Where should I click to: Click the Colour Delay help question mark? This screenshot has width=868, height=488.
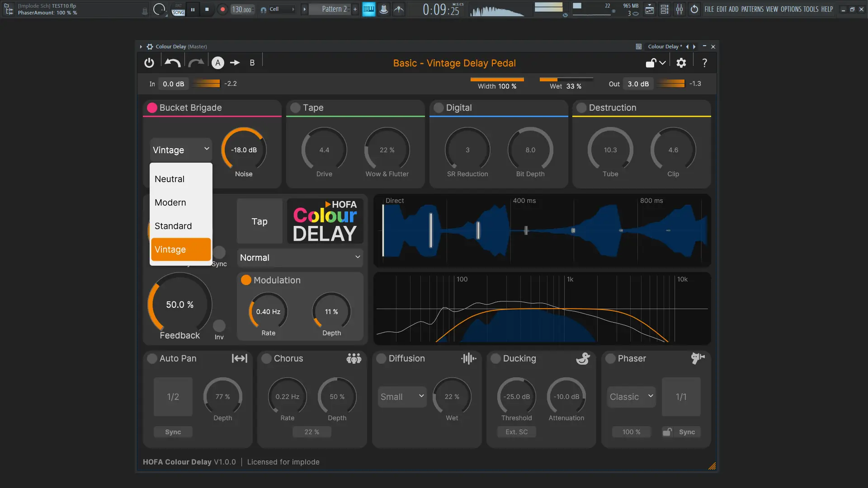tap(704, 63)
